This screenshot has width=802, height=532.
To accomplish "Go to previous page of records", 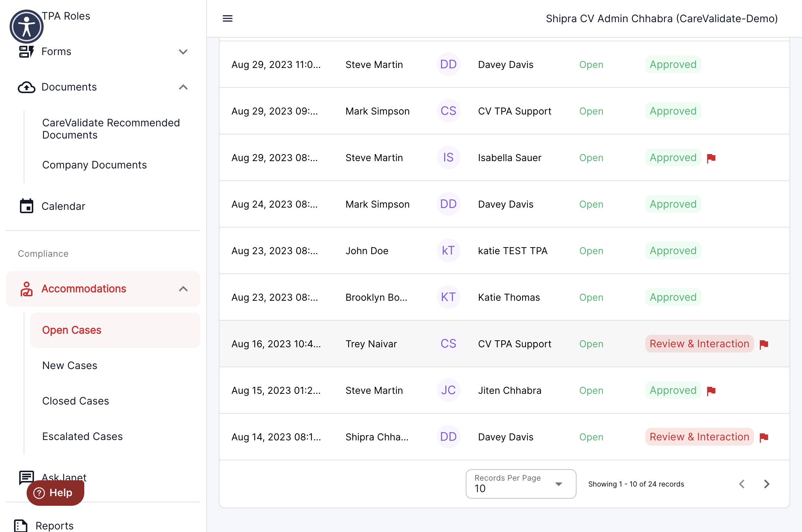I will tap(742, 484).
